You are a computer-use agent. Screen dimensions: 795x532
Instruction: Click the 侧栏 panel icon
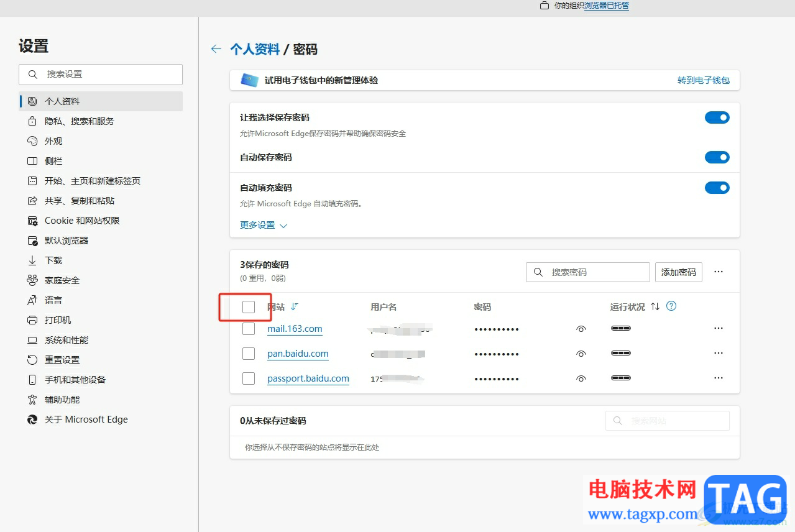coord(32,161)
